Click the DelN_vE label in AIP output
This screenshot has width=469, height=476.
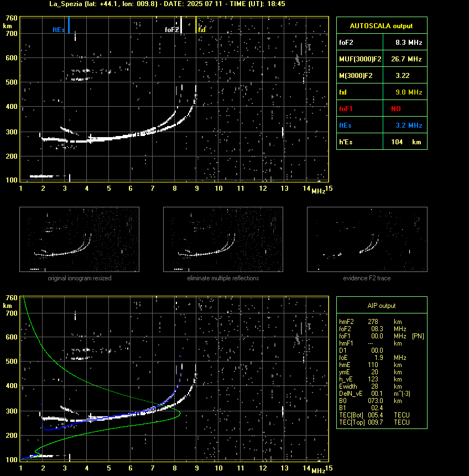351,394
